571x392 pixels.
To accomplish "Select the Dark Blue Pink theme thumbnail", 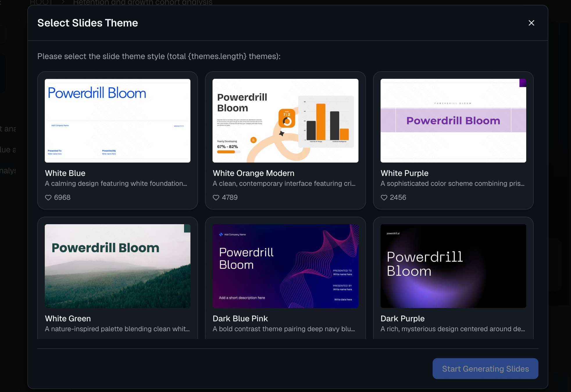I will point(285,266).
